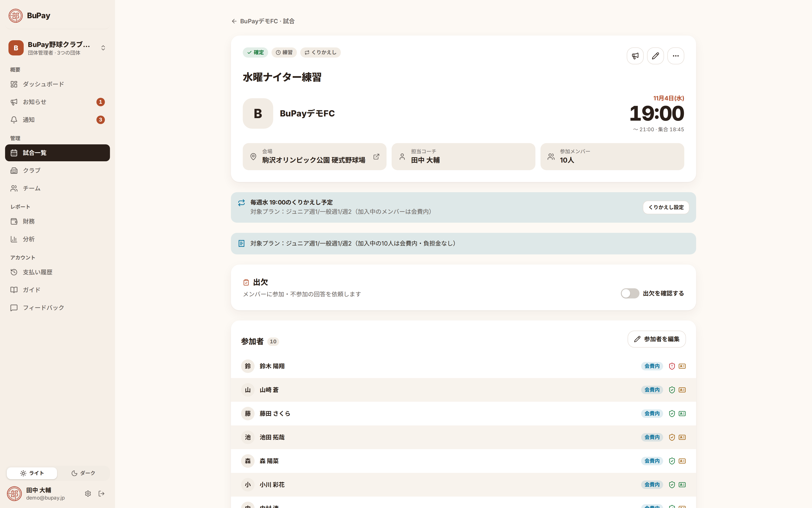
Task: Open お知らせ in the sidebar
Action: pos(57,102)
